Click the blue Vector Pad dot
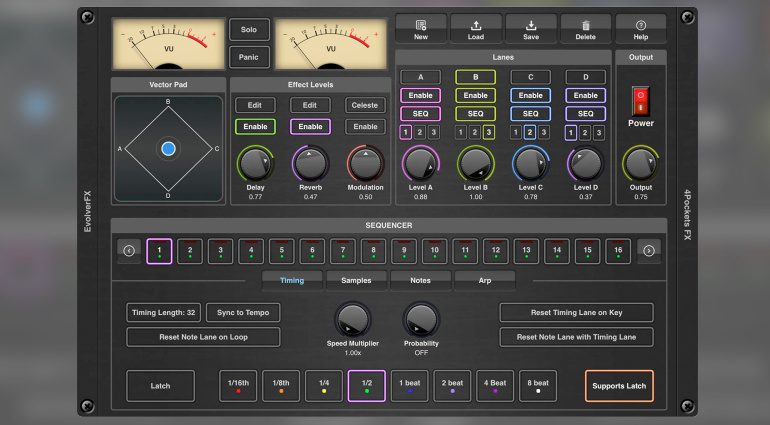 [x=168, y=149]
